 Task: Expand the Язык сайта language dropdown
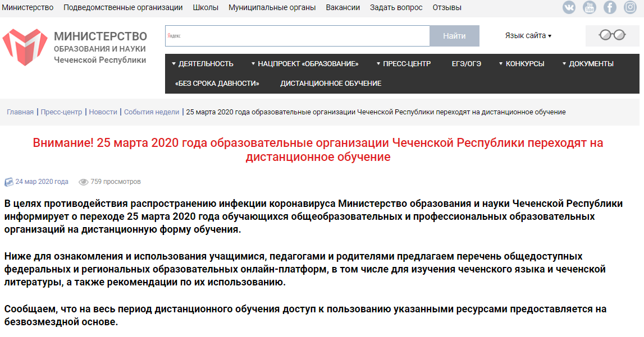click(x=528, y=35)
